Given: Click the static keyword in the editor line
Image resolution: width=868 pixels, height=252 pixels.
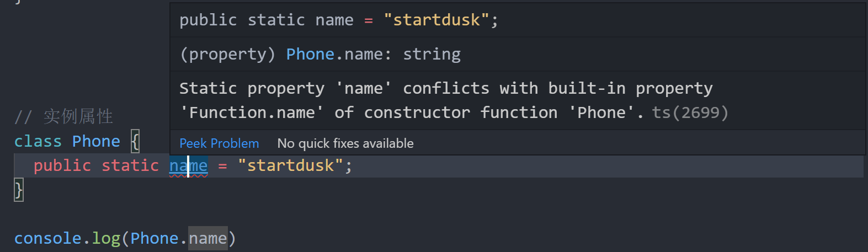Looking at the screenshot, I should (x=130, y=165).
